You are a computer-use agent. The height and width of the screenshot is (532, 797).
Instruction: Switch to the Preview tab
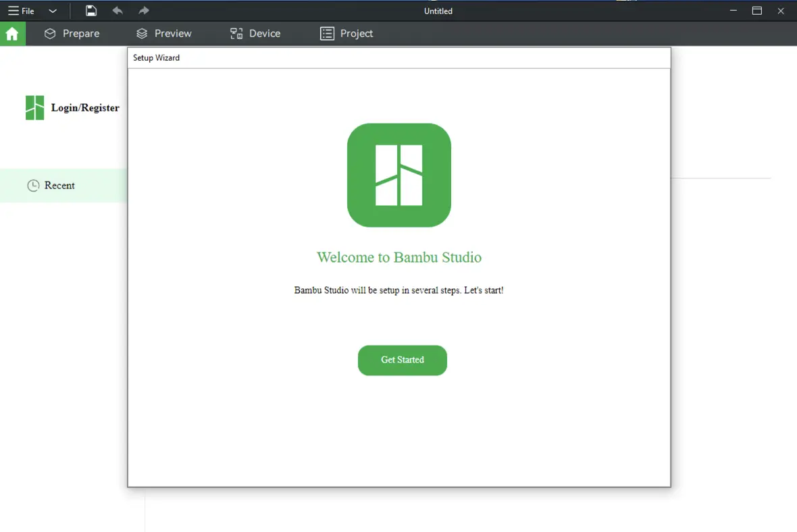[163, 34]
